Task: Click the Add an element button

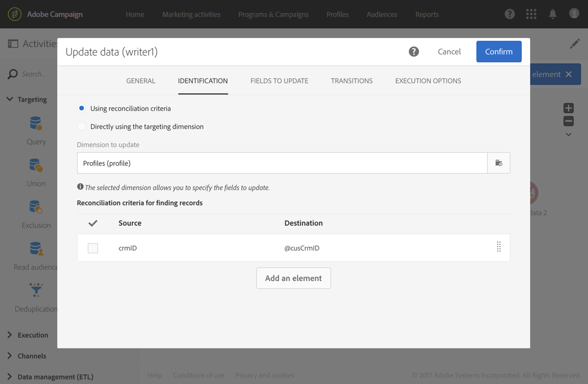Action: (293, 278)
